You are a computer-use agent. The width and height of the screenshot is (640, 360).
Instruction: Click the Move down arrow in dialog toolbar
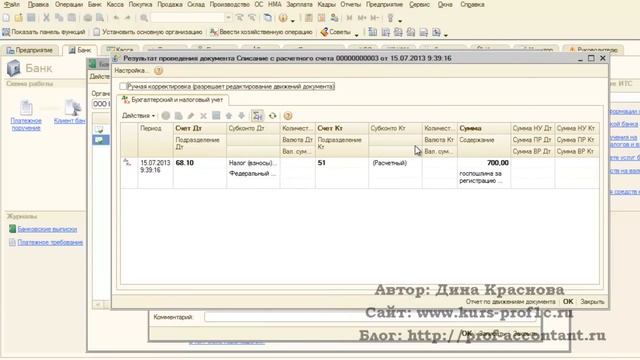[x=242, y=116]
